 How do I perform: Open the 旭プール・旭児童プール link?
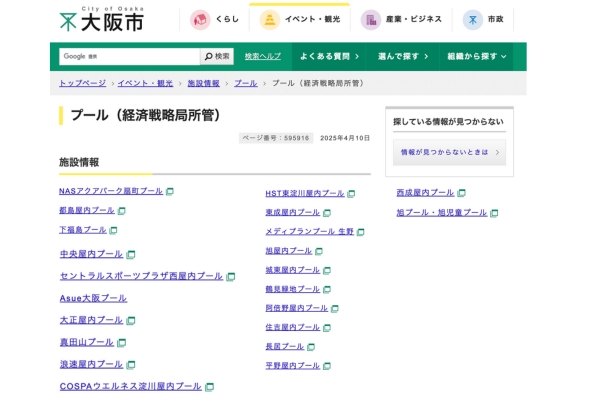coord(441,213)
